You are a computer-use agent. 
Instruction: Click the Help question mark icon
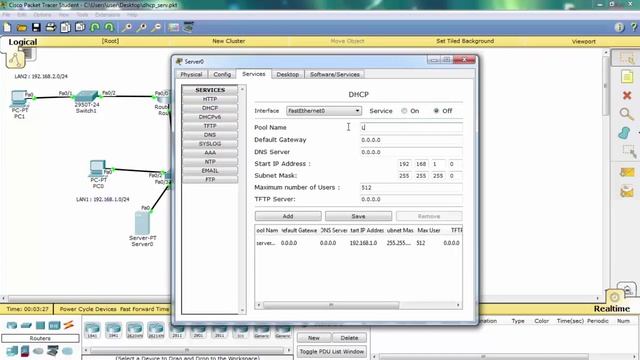634,27
